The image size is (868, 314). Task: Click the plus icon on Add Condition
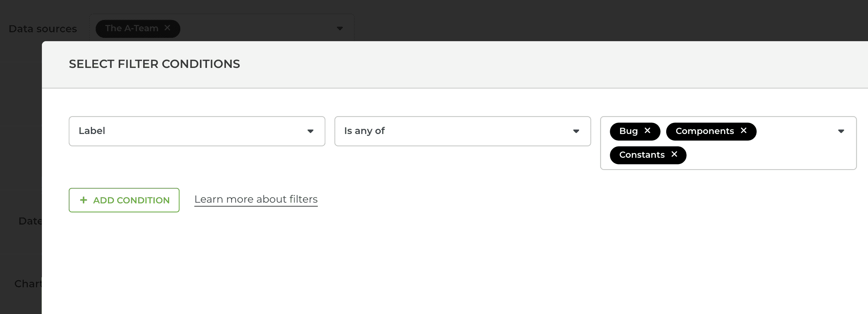click(x=83, y=200)
